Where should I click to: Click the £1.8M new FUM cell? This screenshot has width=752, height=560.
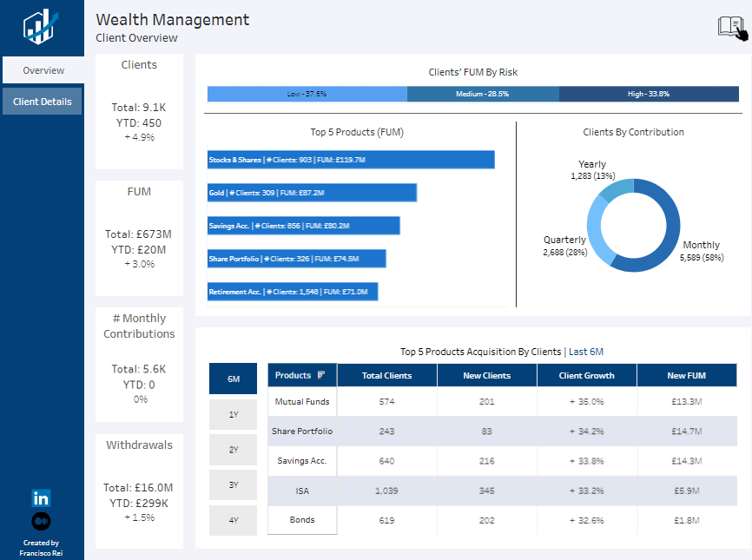[x=687, y=521]
